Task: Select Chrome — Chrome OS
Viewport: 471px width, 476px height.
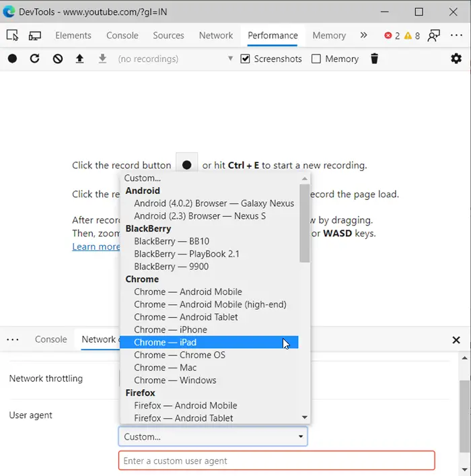Action: [x=209, y=355]
